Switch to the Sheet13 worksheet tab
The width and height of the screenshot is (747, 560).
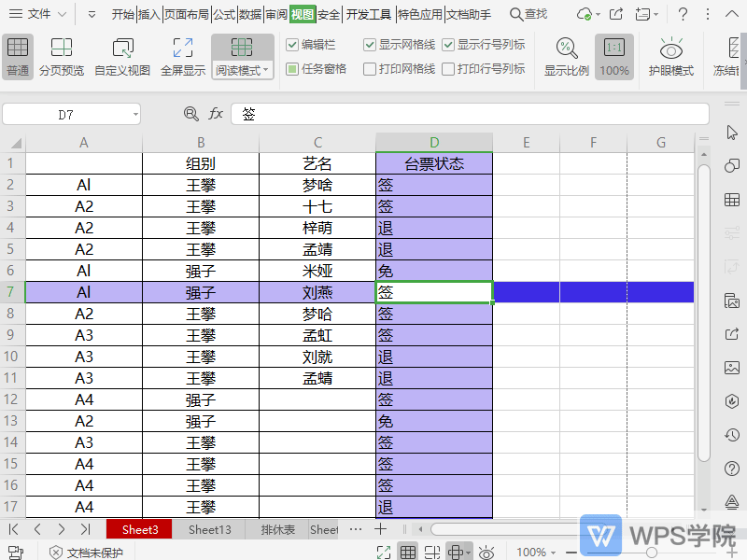pos(208,528)
